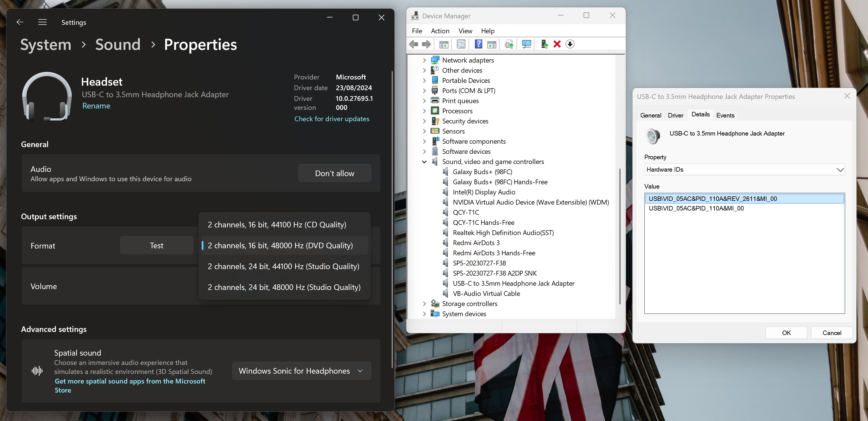Image resolution: width=868 pixels, height=421 pixels.
Task: Click the blue question mark Help icon
Action: click(478, 44)
